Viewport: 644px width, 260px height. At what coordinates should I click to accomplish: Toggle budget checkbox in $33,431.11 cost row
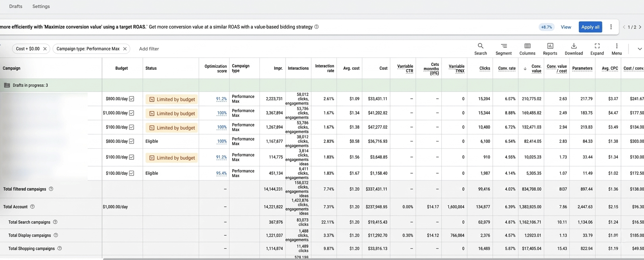pos(131,99)
